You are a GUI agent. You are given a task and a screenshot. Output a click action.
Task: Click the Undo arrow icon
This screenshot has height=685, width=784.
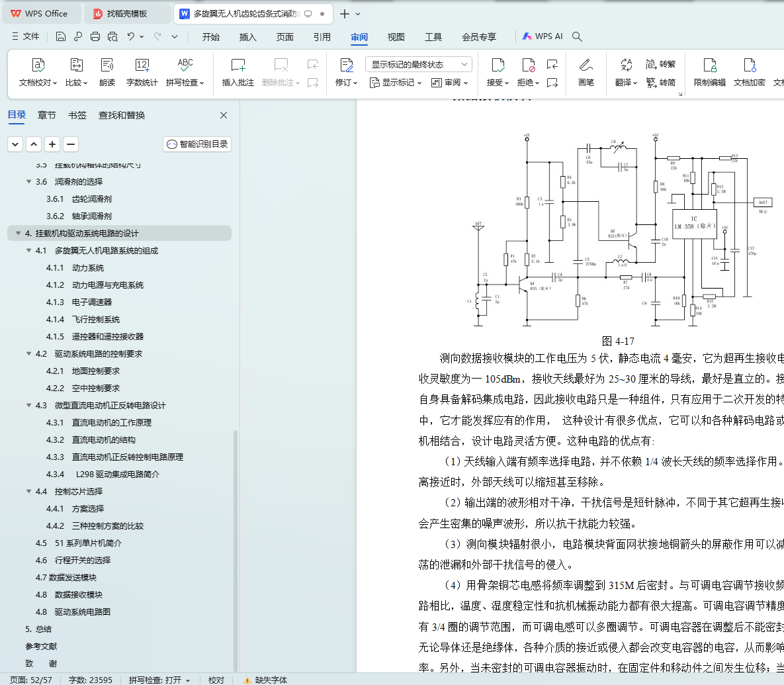tap(130, 36)
